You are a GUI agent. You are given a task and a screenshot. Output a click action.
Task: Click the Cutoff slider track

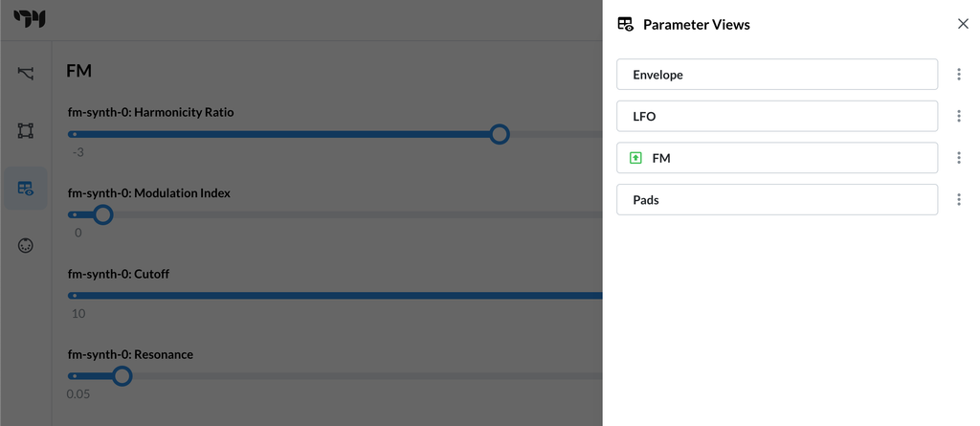point(335,296)
